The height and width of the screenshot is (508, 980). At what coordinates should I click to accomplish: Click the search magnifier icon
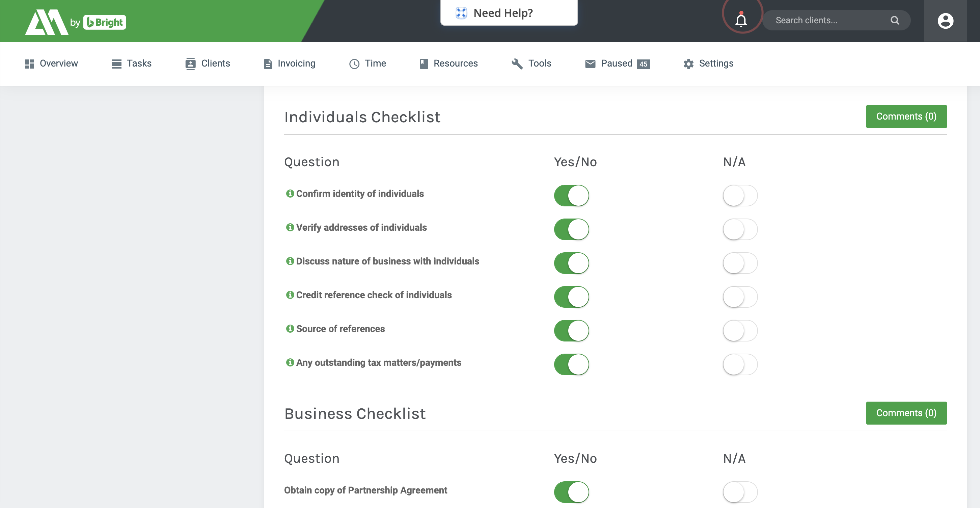pyautogui.click(x=895, y=20)
